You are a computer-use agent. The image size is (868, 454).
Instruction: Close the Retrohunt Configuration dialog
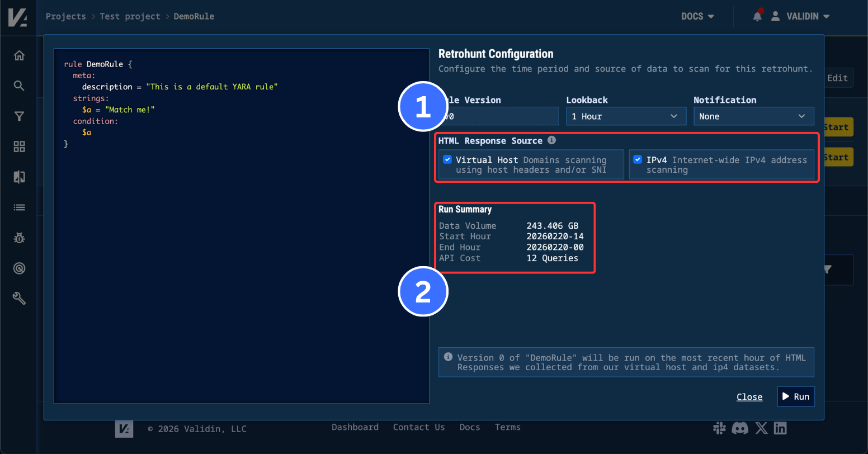(749, 396)
